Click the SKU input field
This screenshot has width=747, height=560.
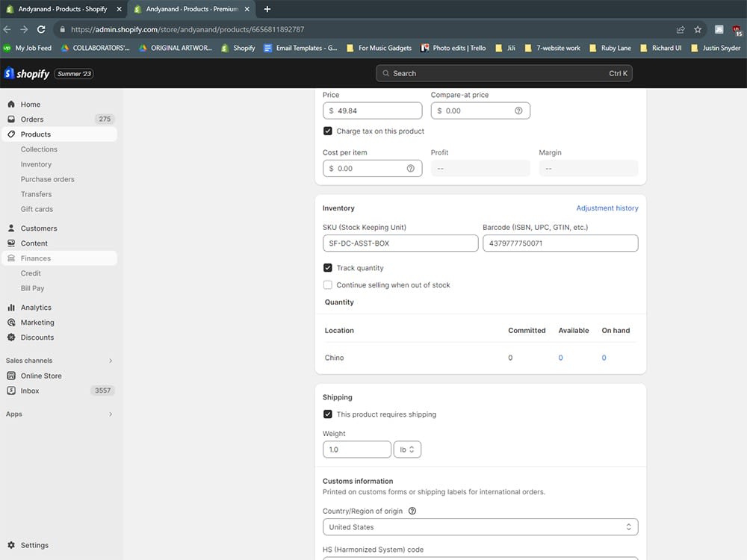pyautogui.click(x=400, y=243)
